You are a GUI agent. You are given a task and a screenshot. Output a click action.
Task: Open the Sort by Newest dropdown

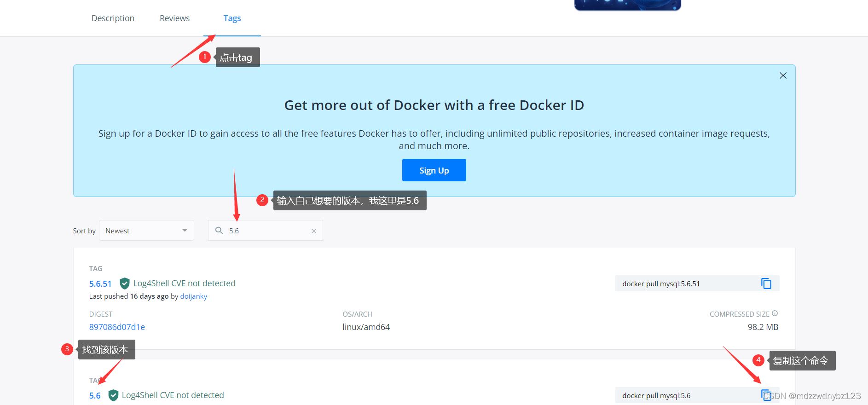point(146,231)
